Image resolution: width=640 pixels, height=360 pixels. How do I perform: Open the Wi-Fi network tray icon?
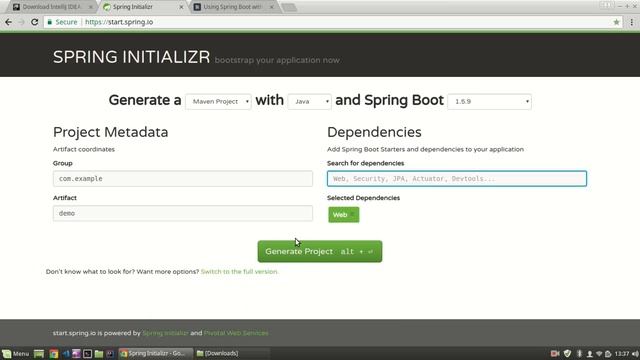click(599, 353)
